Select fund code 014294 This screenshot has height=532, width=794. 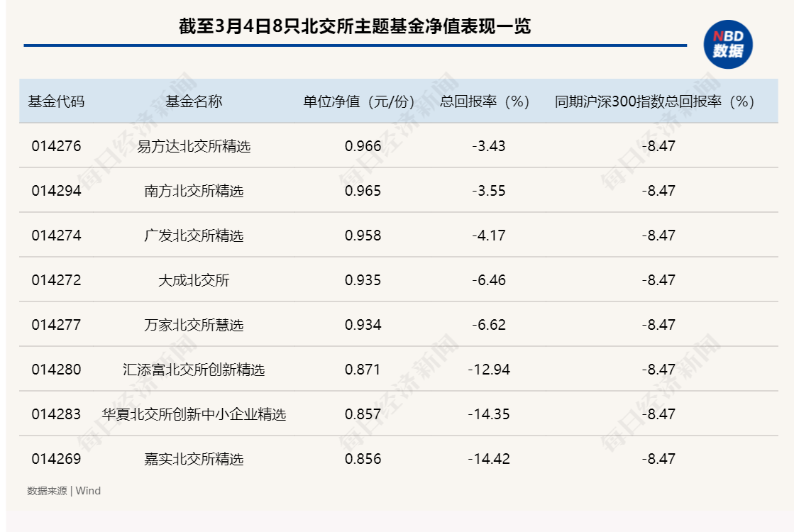(56, 191)
